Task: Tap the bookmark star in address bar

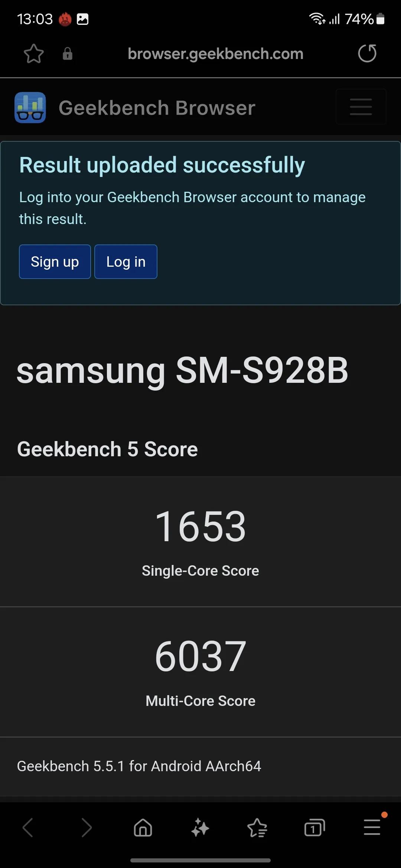Action: [x=34, y=54]
